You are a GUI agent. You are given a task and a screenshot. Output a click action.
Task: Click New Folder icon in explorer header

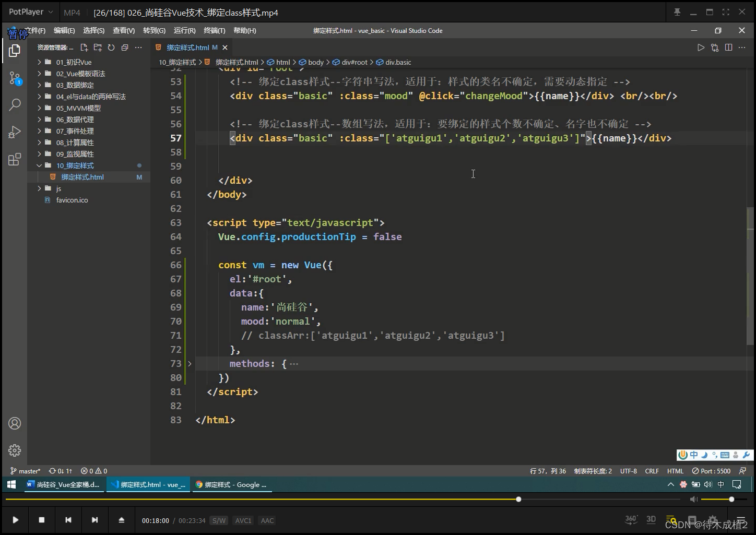click(x=98, y=47)
